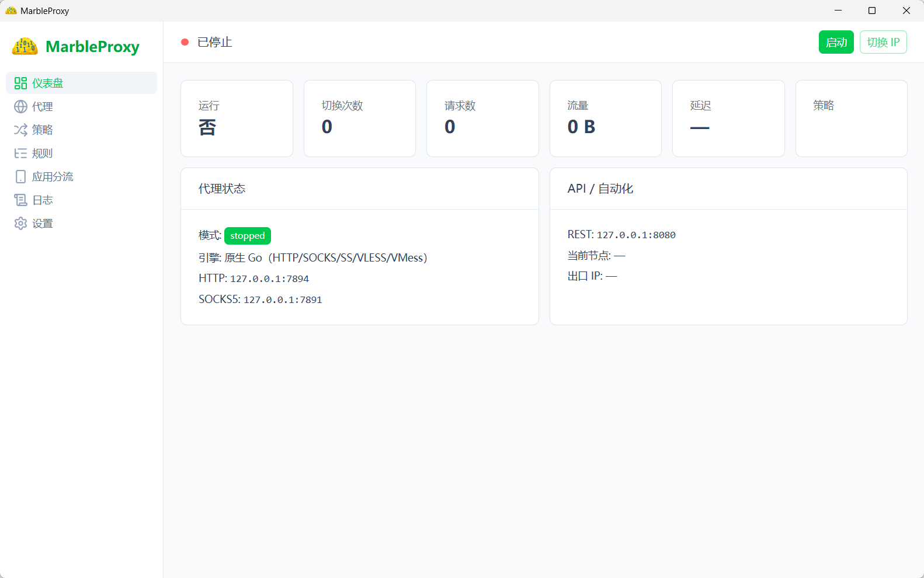Click the 模式 mode label
Screen dimensions: 924x578
tap(210, 235)
